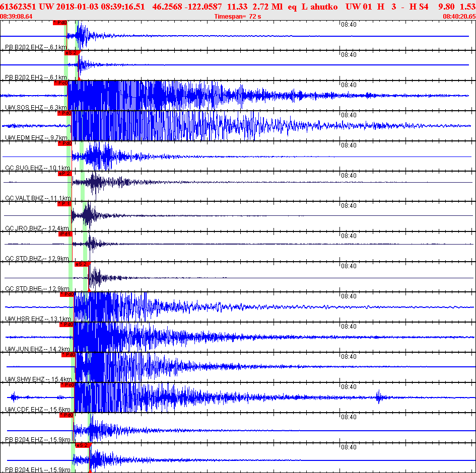Click the Pc0 pick flag on SOS EHZ trace
Image resolution: width=476 pixels, height=473 pixels.
[61, 83]
